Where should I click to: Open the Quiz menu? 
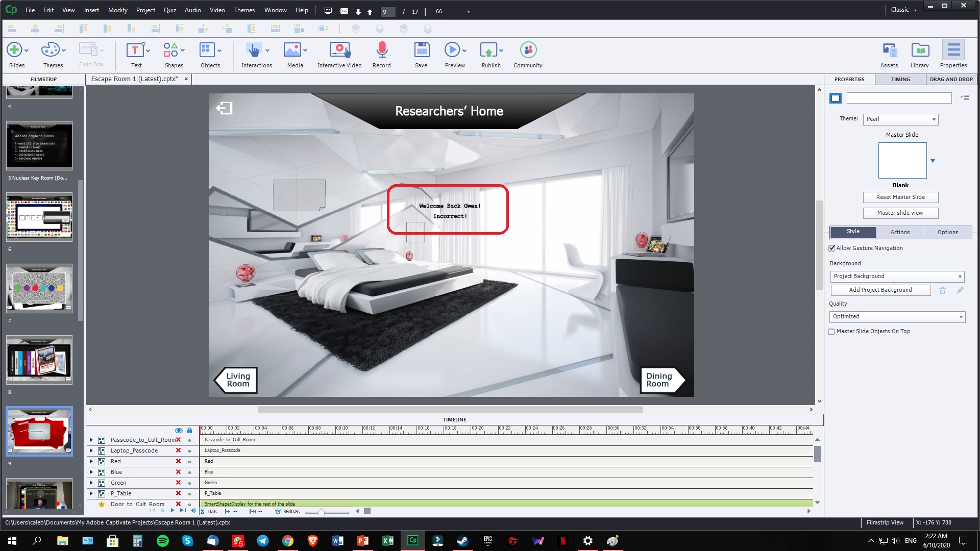(169, 10)
